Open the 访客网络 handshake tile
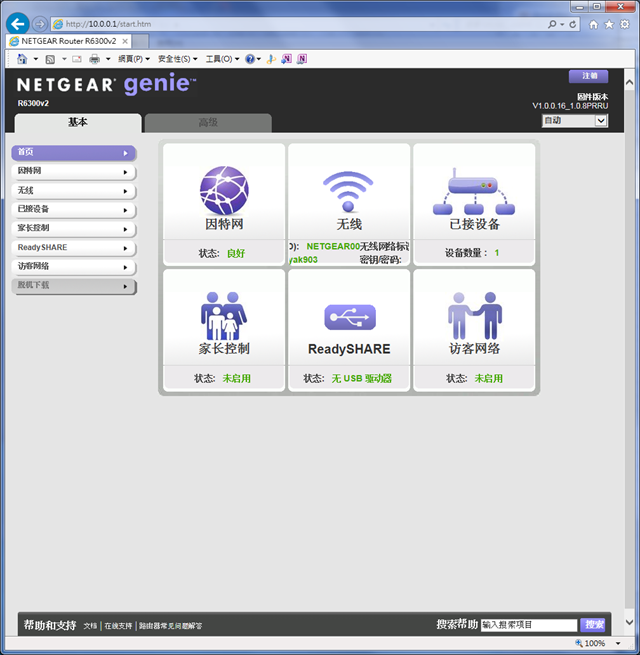 coord(474,330)
